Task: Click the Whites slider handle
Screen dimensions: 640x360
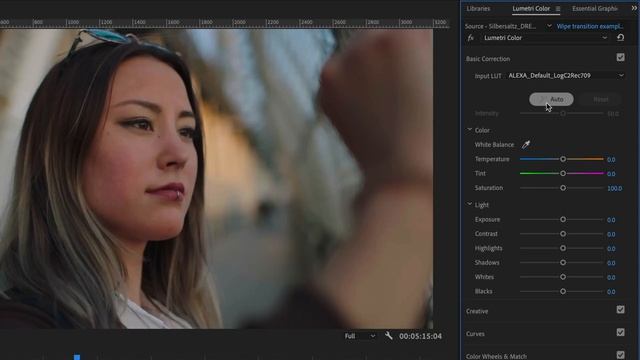Action: [x=563, y=277]
